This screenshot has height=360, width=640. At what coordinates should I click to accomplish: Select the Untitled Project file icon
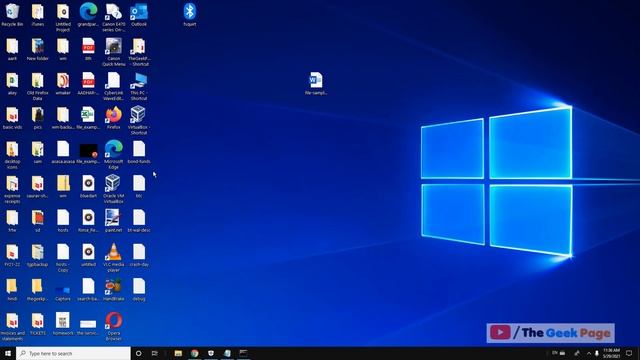point(63,17)
